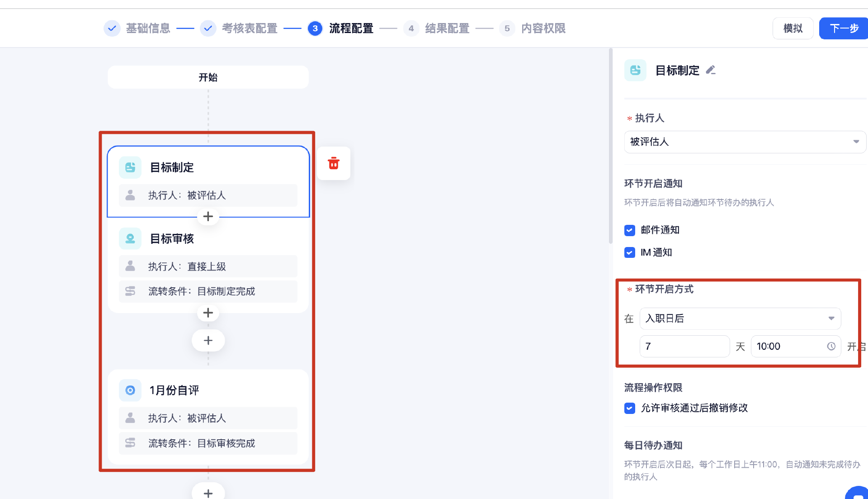
Task: Open the 考核表配置 step
Action: [249, 29]
